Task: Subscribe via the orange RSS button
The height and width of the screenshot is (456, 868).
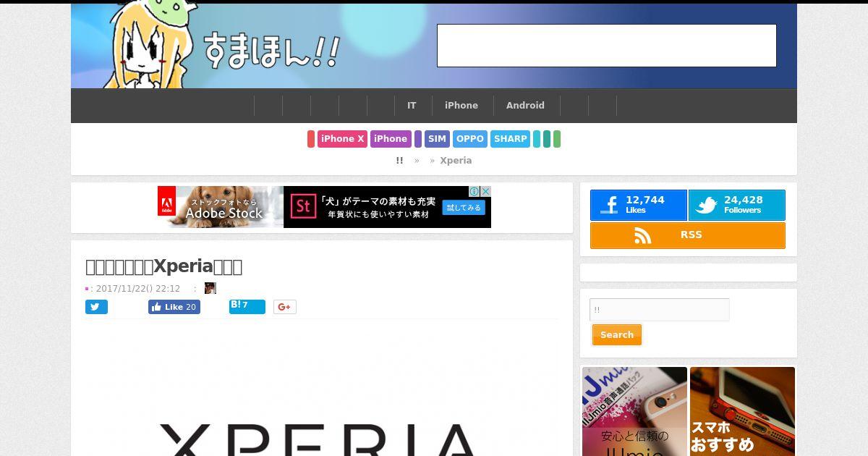Action: [688, 235]
